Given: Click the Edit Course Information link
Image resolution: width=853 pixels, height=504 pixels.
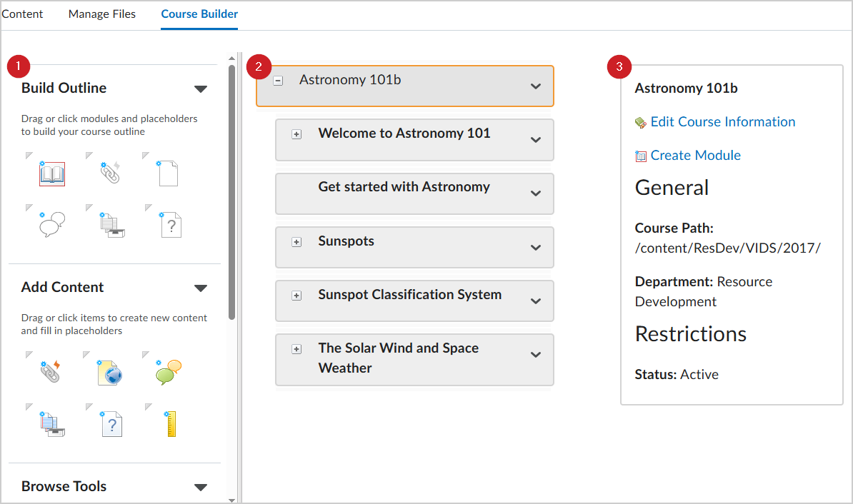Looking at the screenshot, I should 722,122.
